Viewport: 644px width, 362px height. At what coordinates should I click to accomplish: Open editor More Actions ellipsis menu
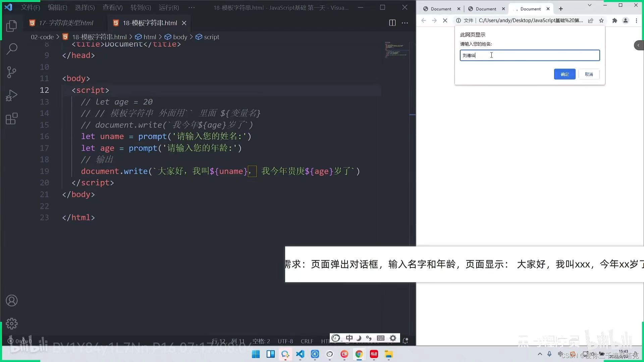click(x=405, y=23)
